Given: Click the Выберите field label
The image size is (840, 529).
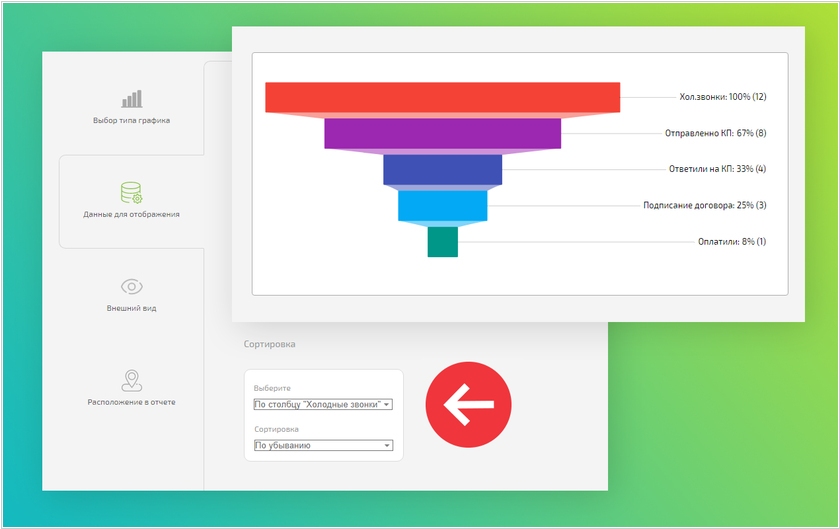Looking at the screenshot, I should click(272, 388).
